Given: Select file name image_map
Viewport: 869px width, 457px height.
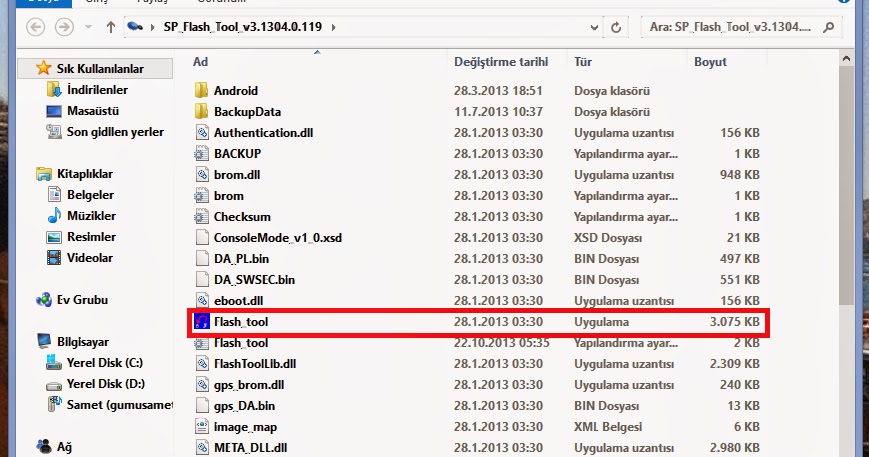Looking at the screenshot, I should (x=245, y=427).
